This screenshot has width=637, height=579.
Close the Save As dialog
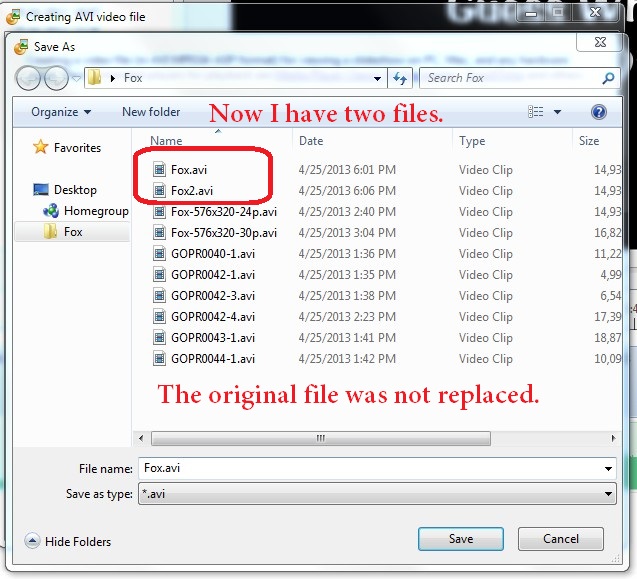click(x=600, y=42)
